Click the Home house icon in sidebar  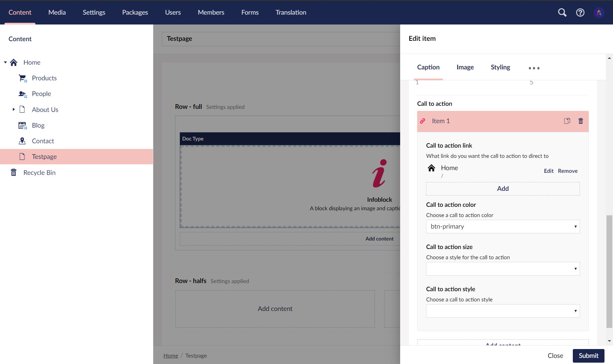(14, 62)
